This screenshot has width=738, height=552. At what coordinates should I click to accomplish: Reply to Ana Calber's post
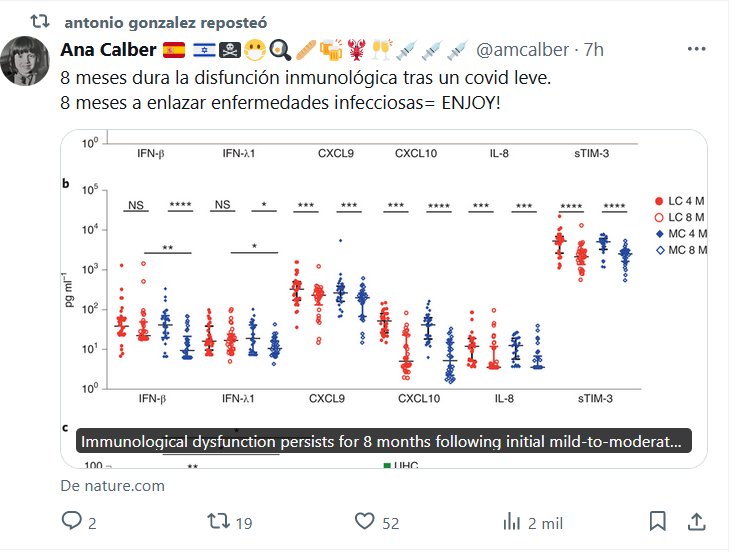72,521
